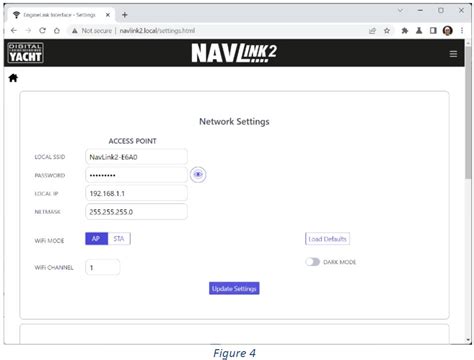Toggle the Dark Mode switch
Image resolution: width=474 pixels, height=360 pixels.
(x=312, y=262)
